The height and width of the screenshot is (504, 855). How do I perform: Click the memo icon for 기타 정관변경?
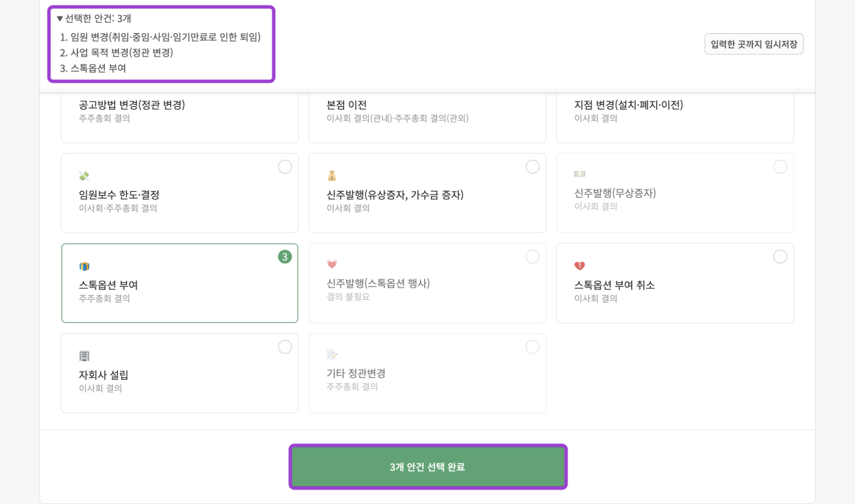click(x=332, y=354)
